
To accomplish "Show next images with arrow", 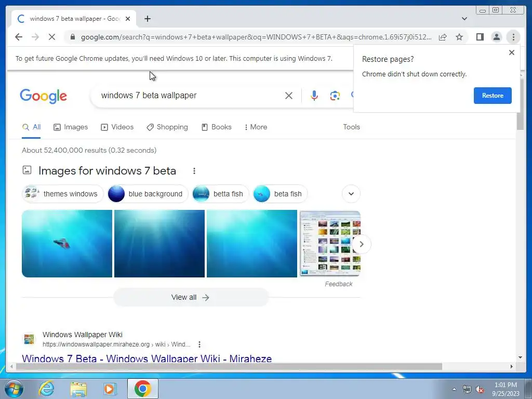I will click(x=362, y=244).
